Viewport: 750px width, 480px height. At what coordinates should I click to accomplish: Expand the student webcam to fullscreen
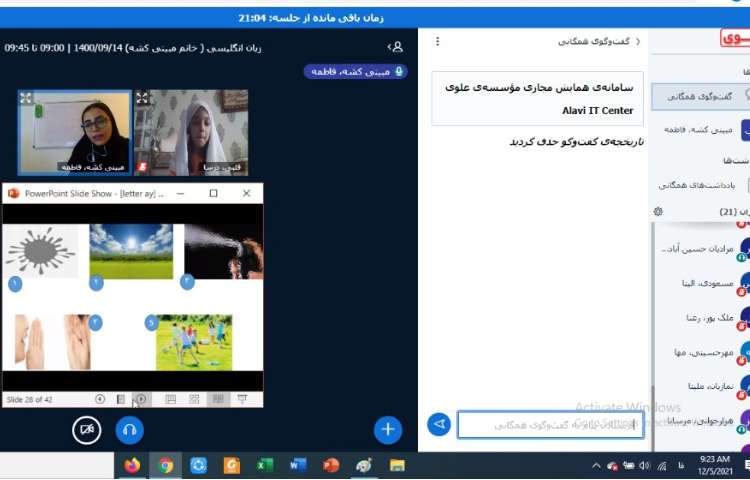(142, 98)
